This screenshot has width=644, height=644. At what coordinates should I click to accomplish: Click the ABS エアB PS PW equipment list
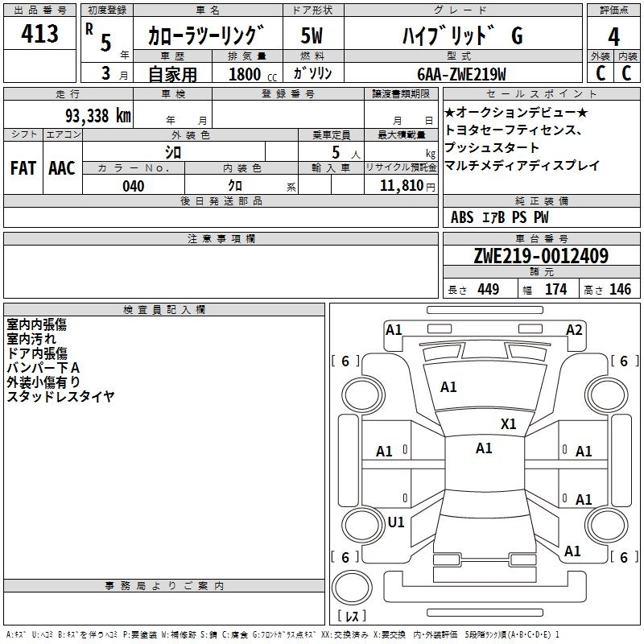click(501, 217)
